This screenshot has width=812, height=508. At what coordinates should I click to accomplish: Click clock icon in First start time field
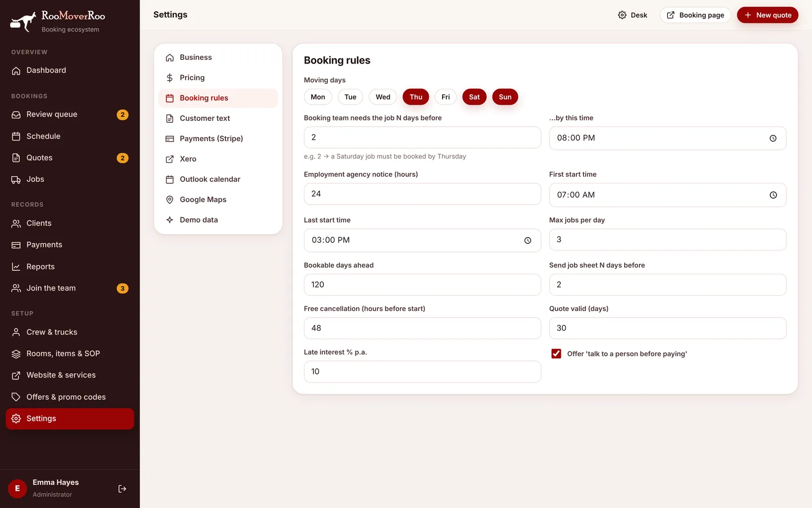(773, 195)
